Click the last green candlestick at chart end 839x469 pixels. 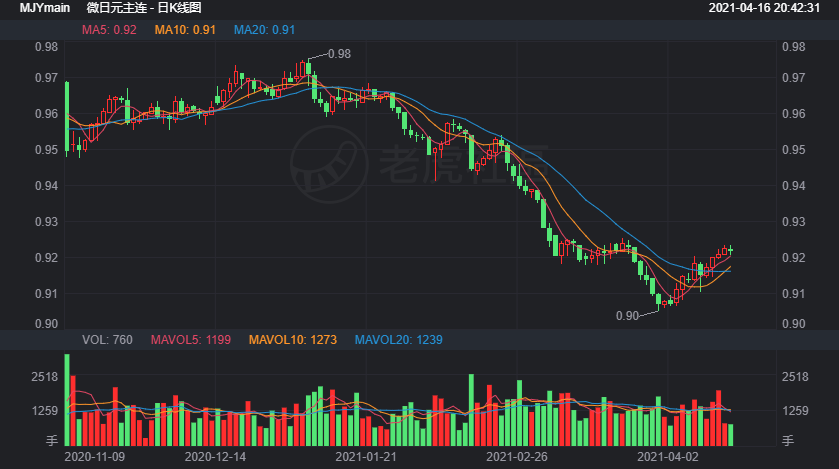(x=730, y=250)
